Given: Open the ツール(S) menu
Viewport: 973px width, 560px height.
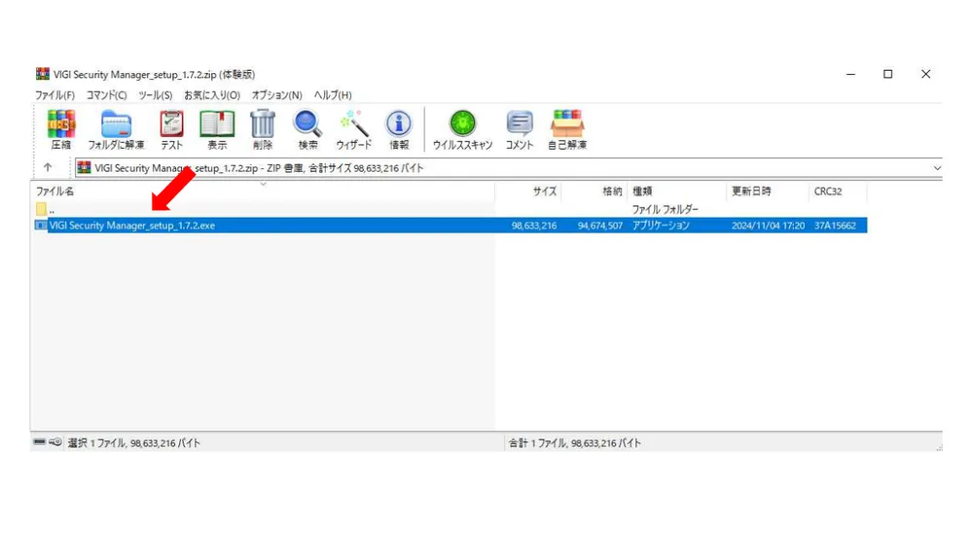Looking at the screenshot, I should (155, 95).
